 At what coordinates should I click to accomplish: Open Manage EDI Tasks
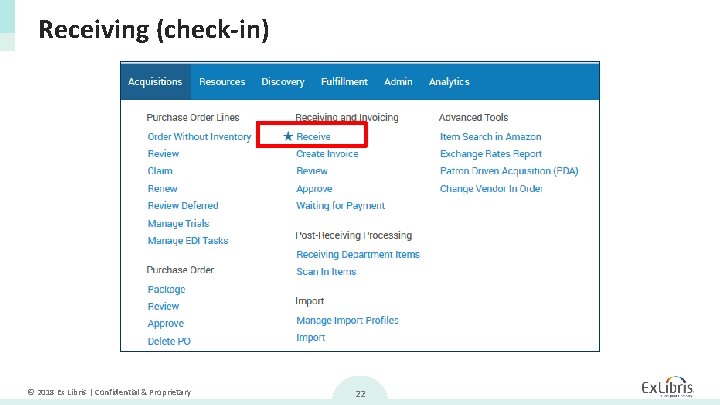tap(188, 241)
